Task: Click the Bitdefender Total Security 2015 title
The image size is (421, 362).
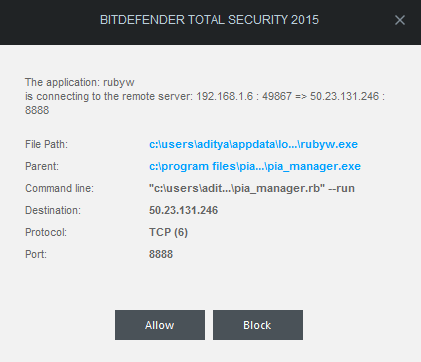Action: coord(209,20)
